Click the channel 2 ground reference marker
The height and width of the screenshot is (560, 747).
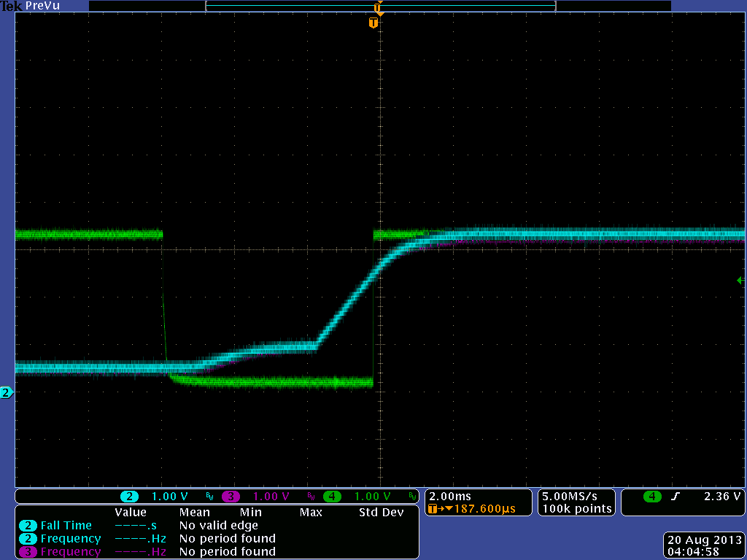pos(6,393)
